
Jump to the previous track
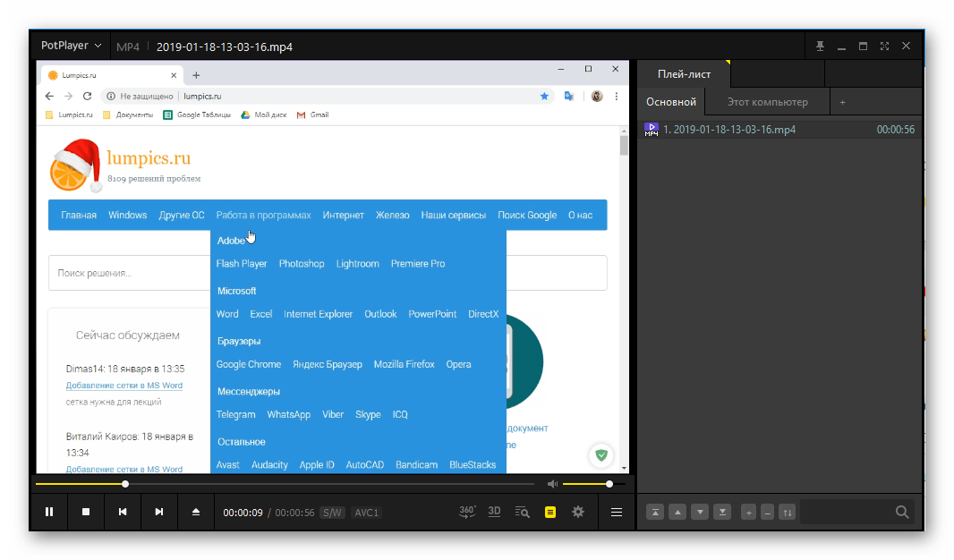pos(123,512)
